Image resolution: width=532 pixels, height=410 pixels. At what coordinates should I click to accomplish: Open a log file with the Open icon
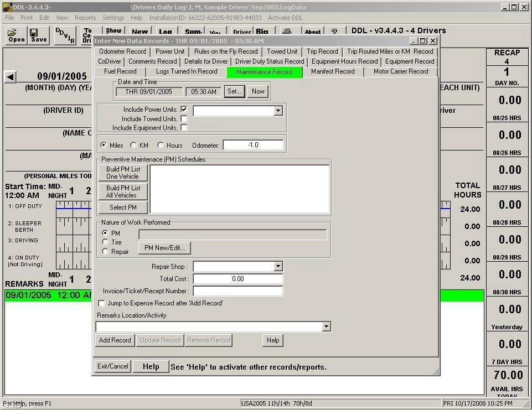17,34
